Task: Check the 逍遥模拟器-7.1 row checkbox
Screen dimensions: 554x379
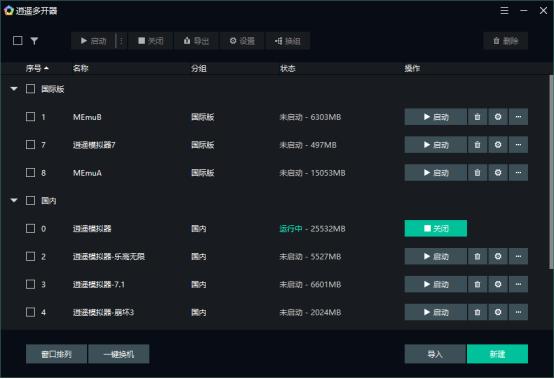Action: 30,284
